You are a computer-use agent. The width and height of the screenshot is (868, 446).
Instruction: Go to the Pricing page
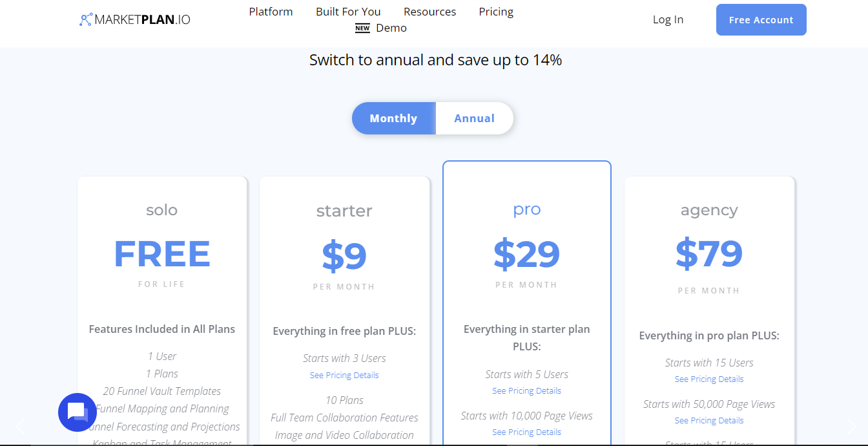tap(496, 12)
